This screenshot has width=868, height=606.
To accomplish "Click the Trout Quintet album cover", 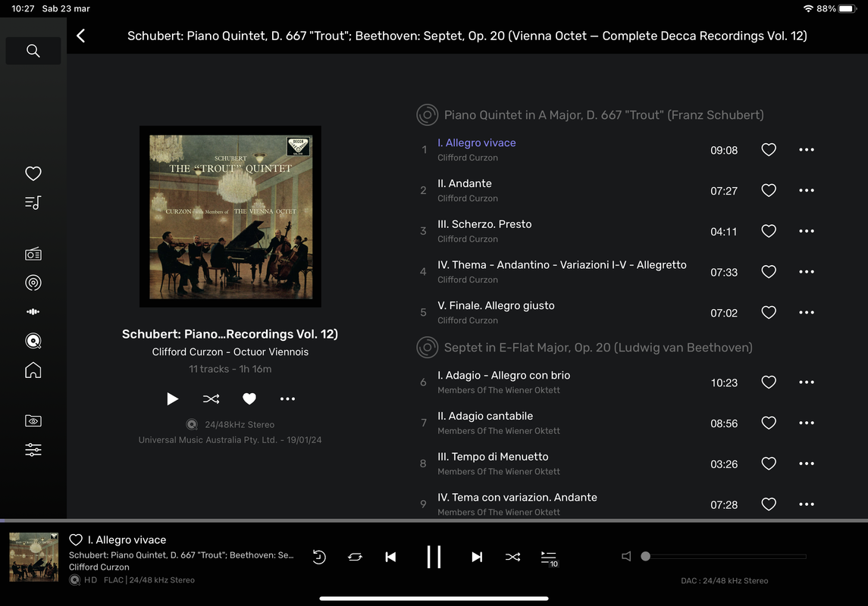I will pyautogui.click(x=230, y=217).
